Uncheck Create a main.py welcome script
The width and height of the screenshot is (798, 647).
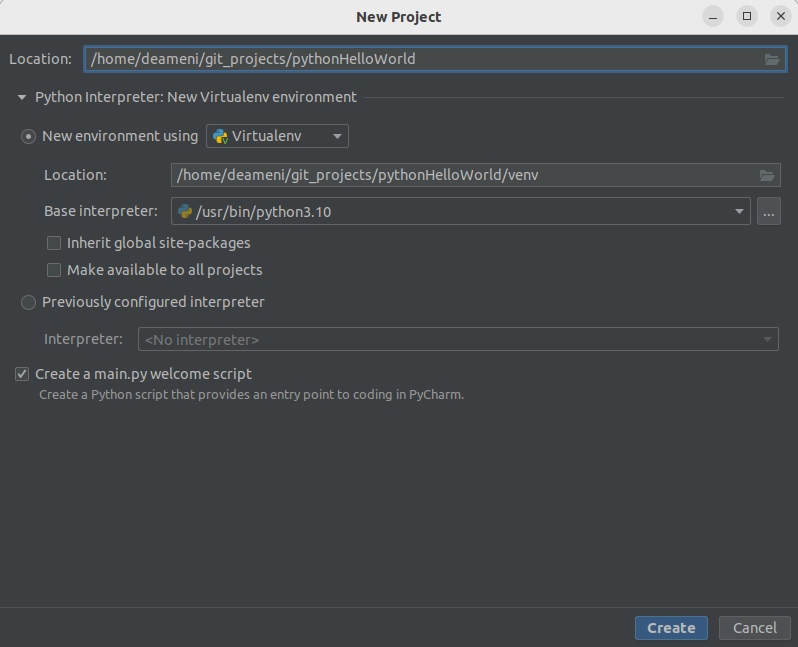tap(22, 374)
